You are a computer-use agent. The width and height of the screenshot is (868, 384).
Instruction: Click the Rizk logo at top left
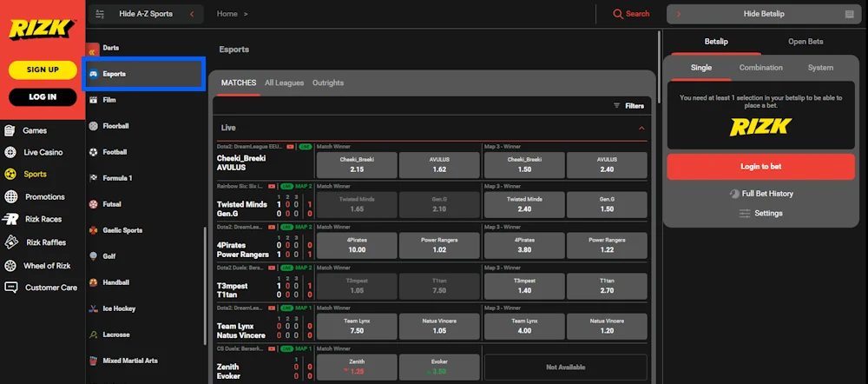[x=42, y=30]
